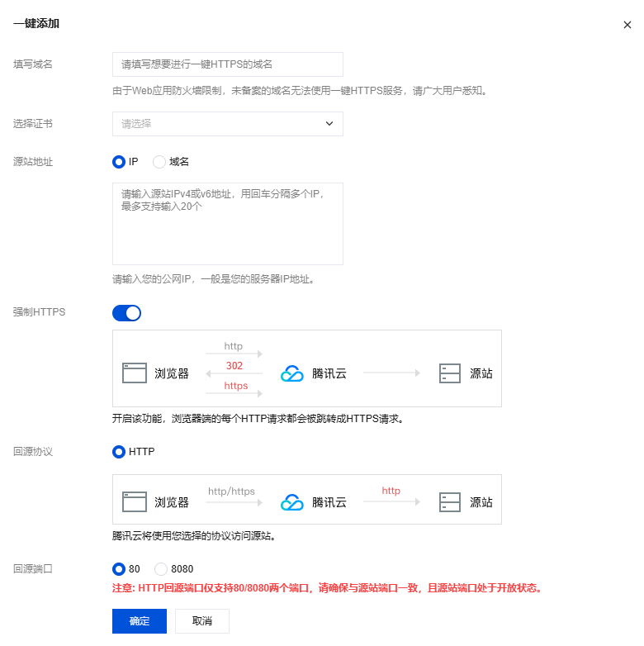Click the grey http label above 302

click(234, 346)
